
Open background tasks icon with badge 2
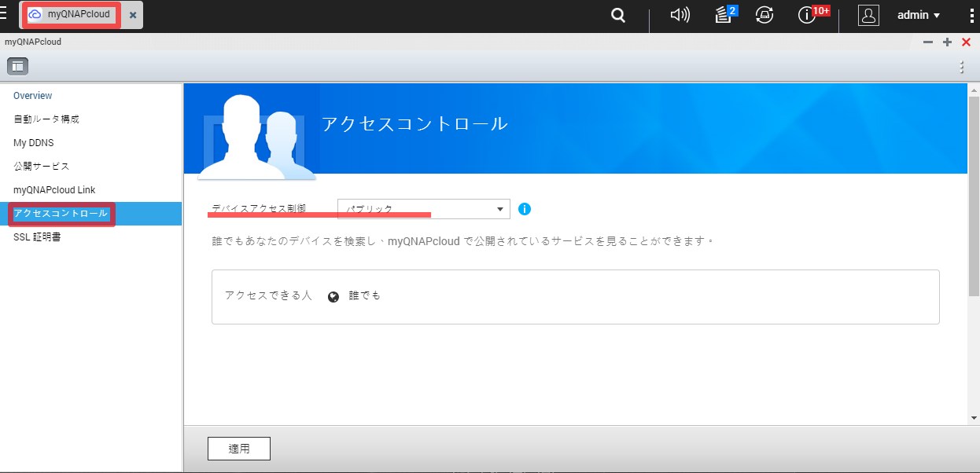(x=725, y=14)
